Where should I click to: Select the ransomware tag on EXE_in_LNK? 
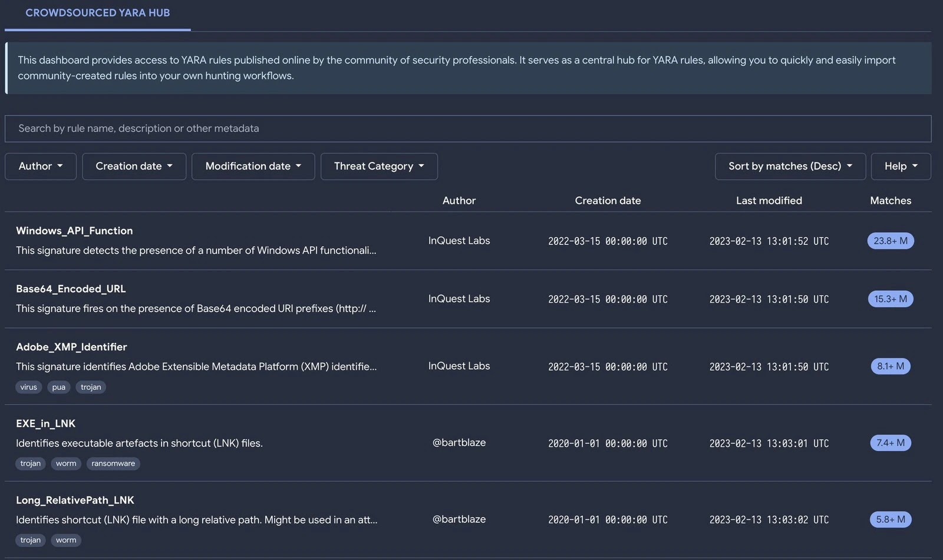pyautogui.click(x=113, y=463)
